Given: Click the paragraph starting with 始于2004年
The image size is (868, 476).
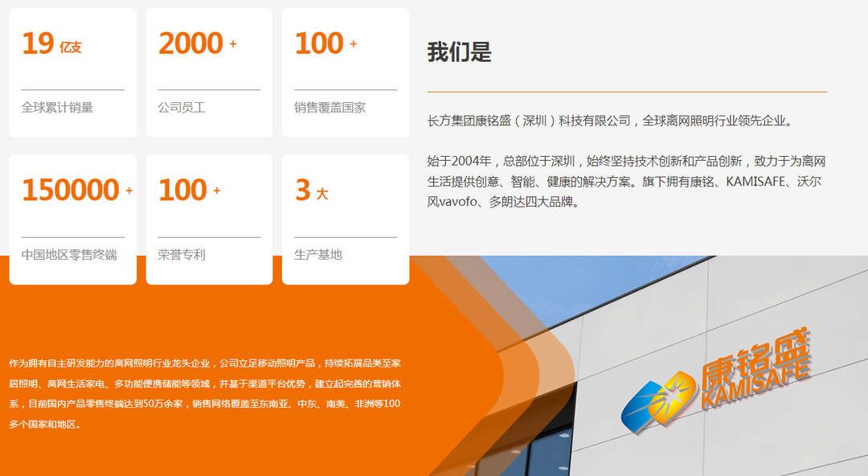Looking at the screenshot, I should [627, 181].
